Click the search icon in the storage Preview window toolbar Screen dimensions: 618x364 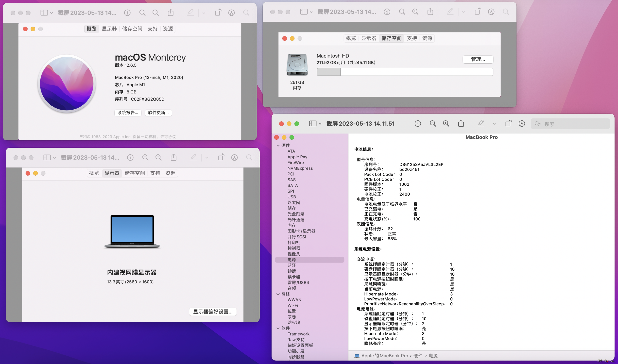click(506, 12)
